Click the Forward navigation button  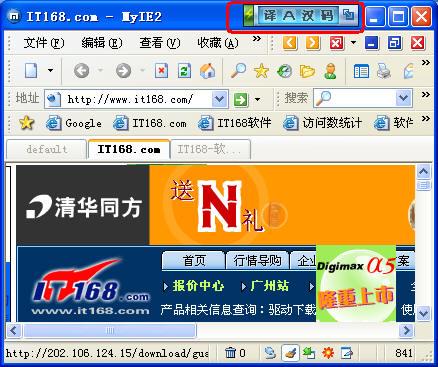point(123,71)
